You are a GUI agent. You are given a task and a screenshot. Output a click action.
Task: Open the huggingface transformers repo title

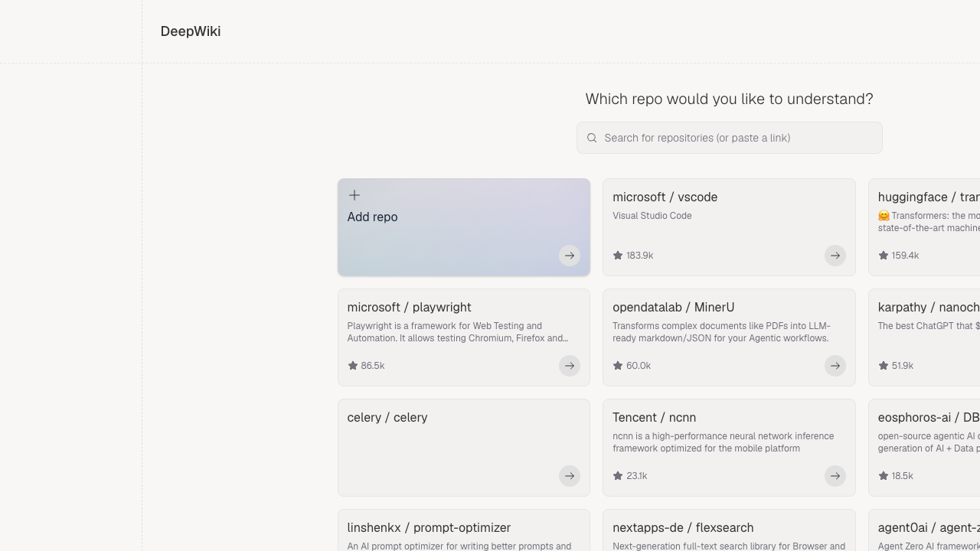pos(929,197)
